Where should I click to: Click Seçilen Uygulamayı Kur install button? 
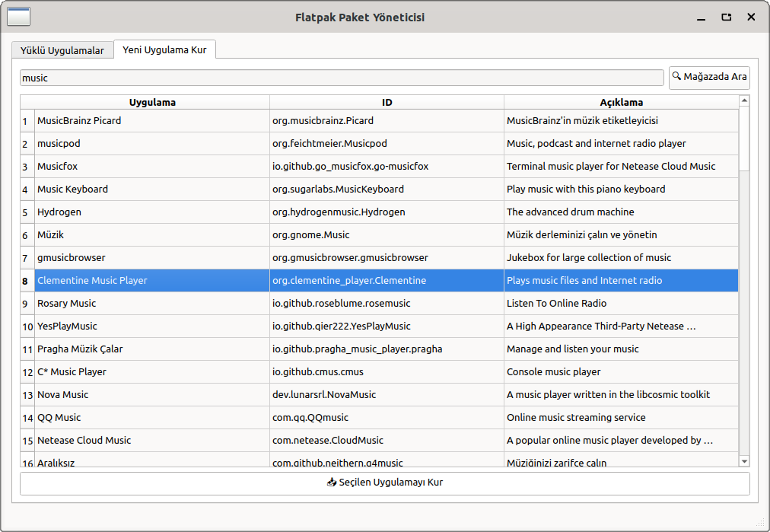coord(384,483)
